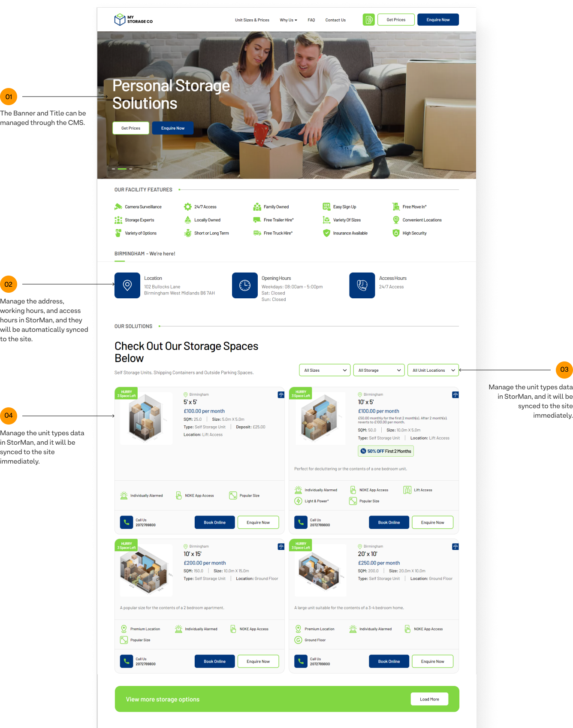Book Online for the 5' x 5' unit
Viewport: 573px width, 728px height.
[214, 522]
